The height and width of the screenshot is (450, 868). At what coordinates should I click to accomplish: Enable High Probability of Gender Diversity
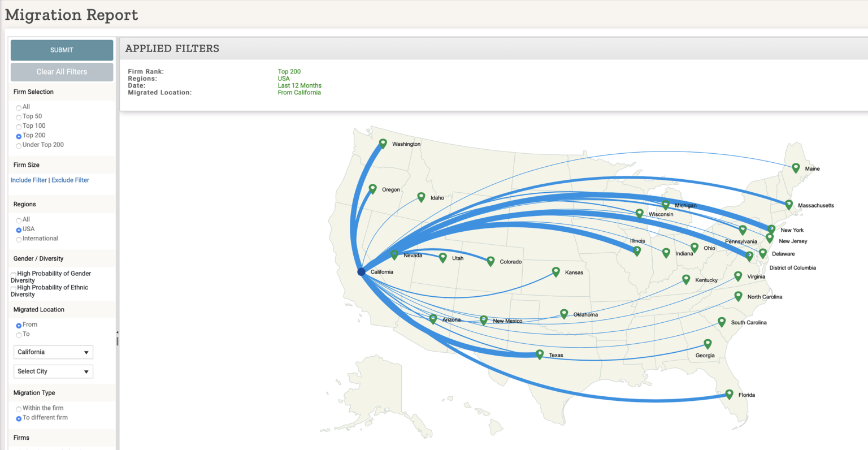coord(13,274)
